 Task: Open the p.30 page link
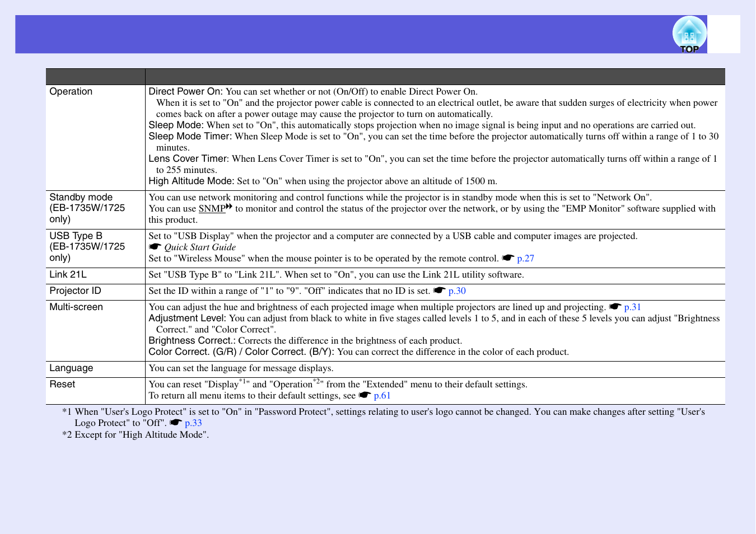[x=457, y=291]
